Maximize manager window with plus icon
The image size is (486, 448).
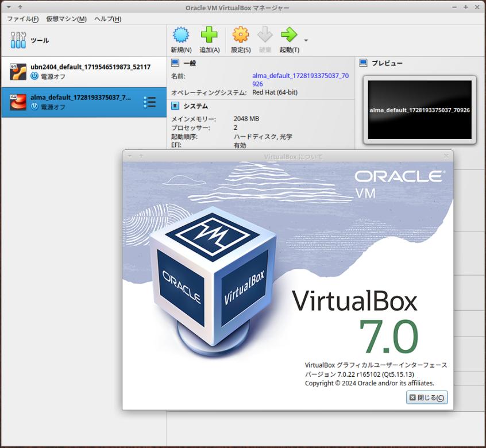tap(465, 7)
